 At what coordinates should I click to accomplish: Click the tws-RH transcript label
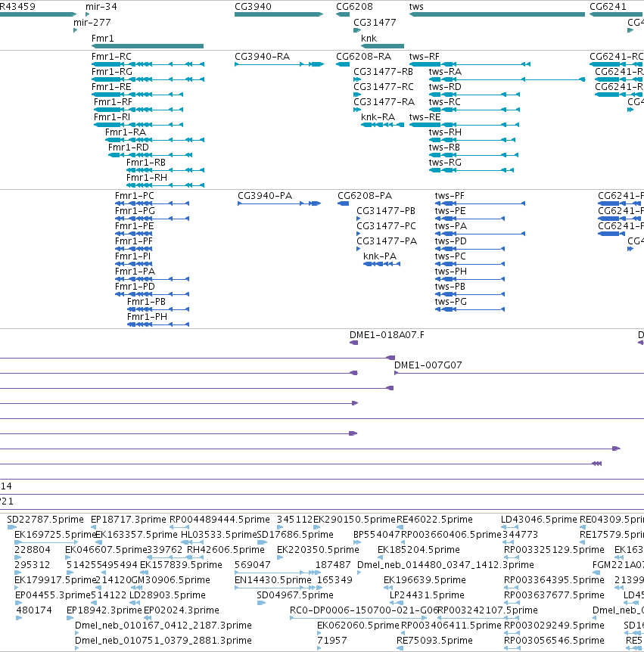(445, 132)
